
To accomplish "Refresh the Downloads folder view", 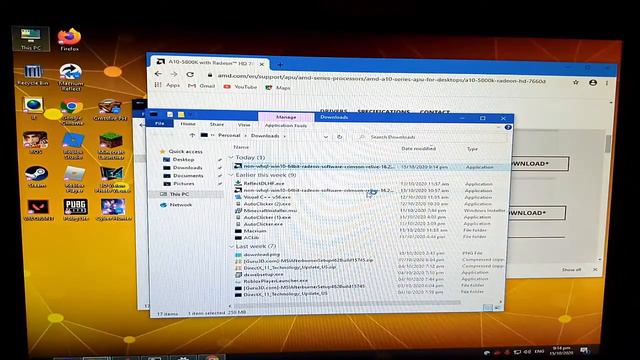I will (x=339, y=137).
